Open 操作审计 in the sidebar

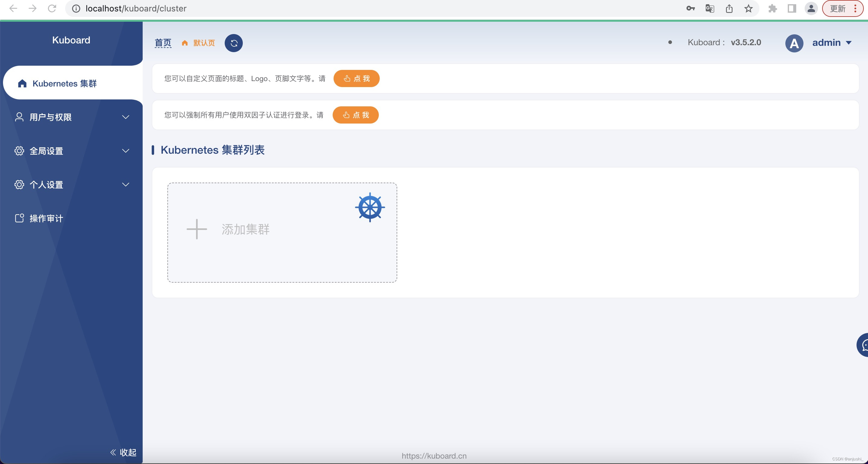[x=46, y=218]
